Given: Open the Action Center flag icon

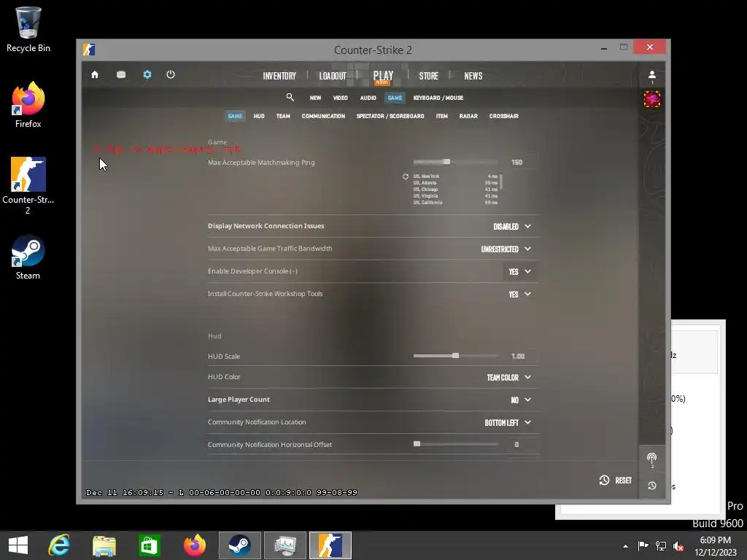Looking at the screenshot, I should coord(643,546).
